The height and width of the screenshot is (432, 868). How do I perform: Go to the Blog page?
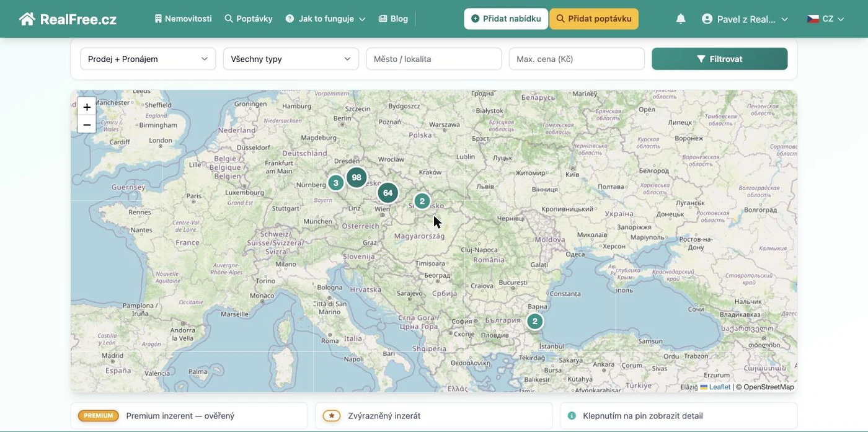393,19
